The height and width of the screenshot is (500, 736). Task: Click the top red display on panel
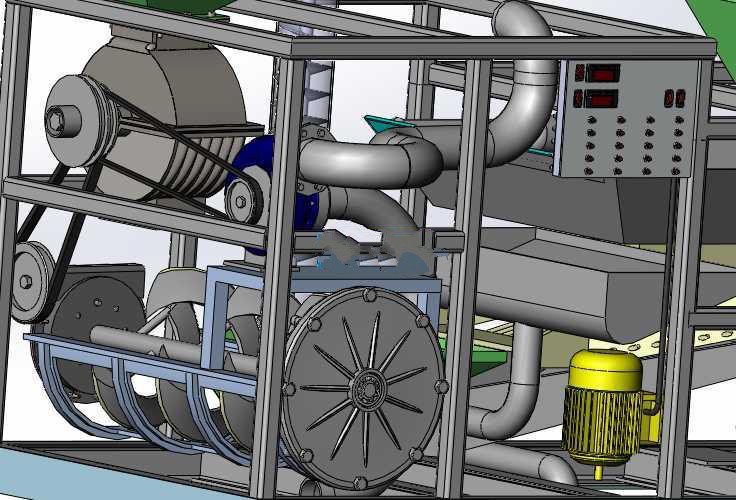pyautogui.click(x=603, y=74)
